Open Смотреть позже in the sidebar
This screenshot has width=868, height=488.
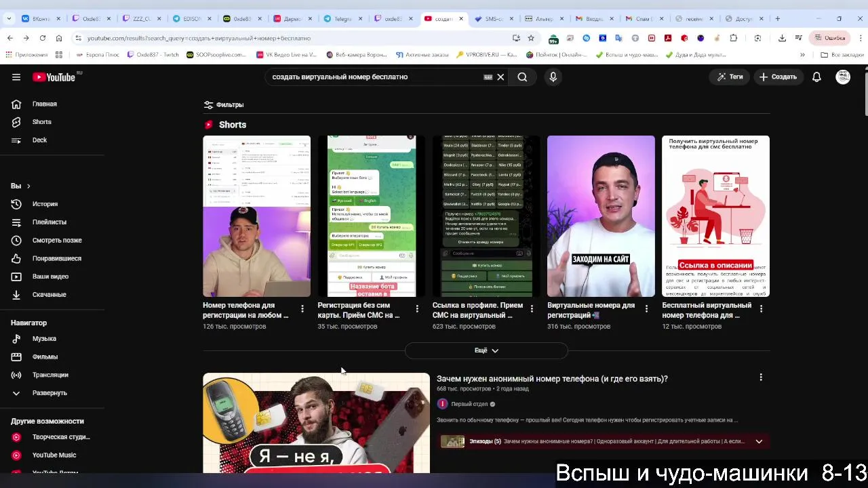tap(52, 241)
